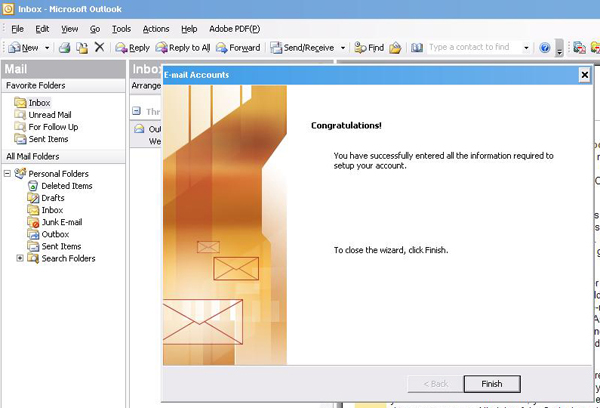
Task: Collapse the Personal Folders tree node
Action: pos(7,173)
